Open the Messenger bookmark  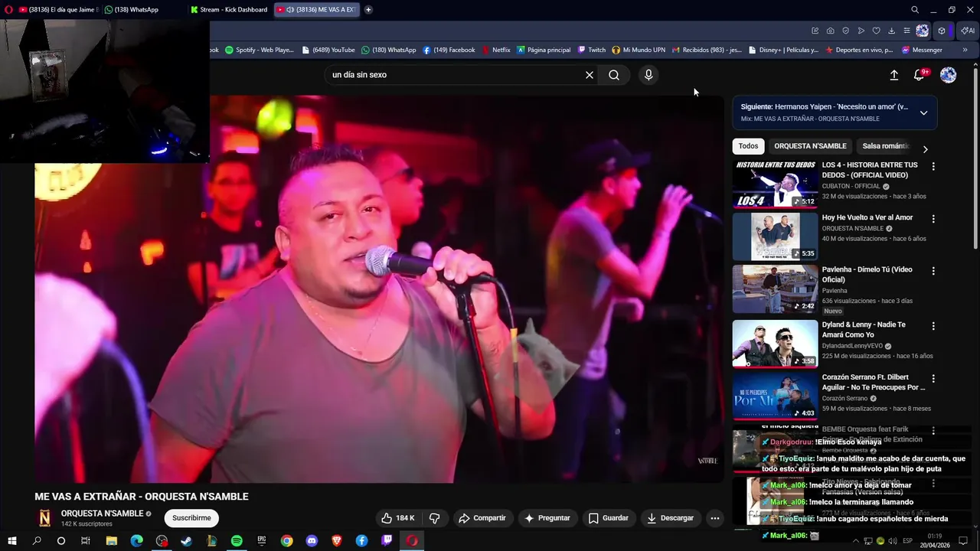click(x=922, y=50)
